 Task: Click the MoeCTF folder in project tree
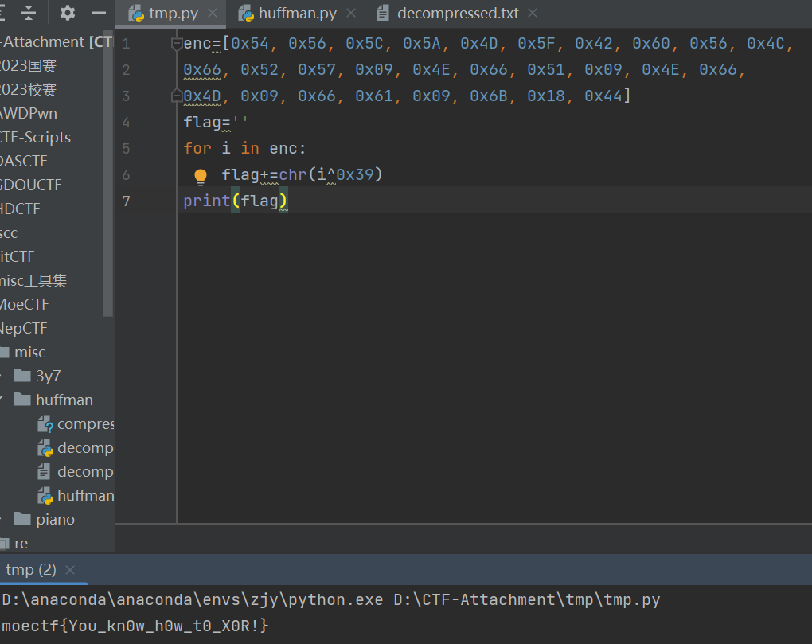tap(24, 304)
